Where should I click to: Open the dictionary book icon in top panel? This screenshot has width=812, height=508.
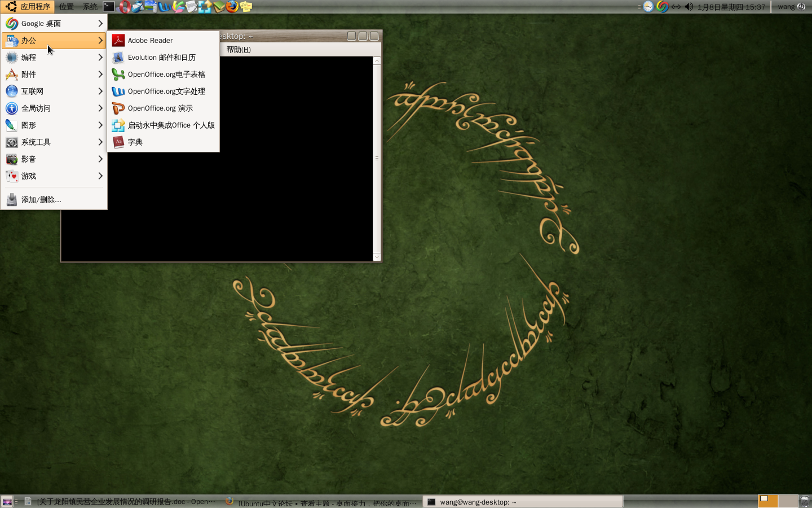[219, 7]
